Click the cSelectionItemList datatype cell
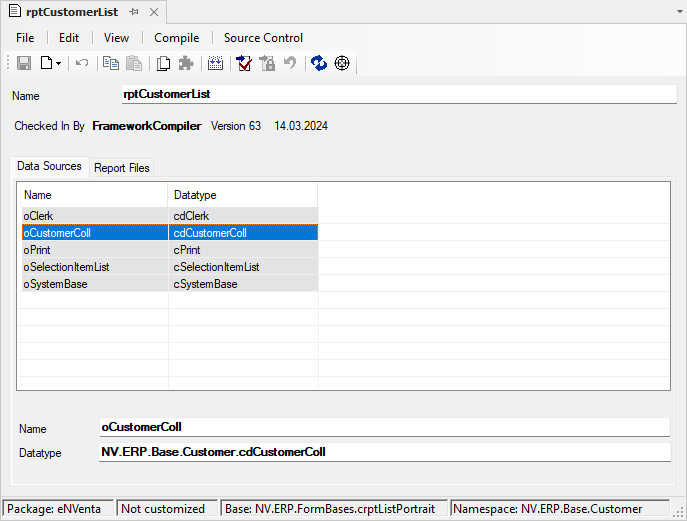Viewport: 687px width, 521px height. point(243,267)
